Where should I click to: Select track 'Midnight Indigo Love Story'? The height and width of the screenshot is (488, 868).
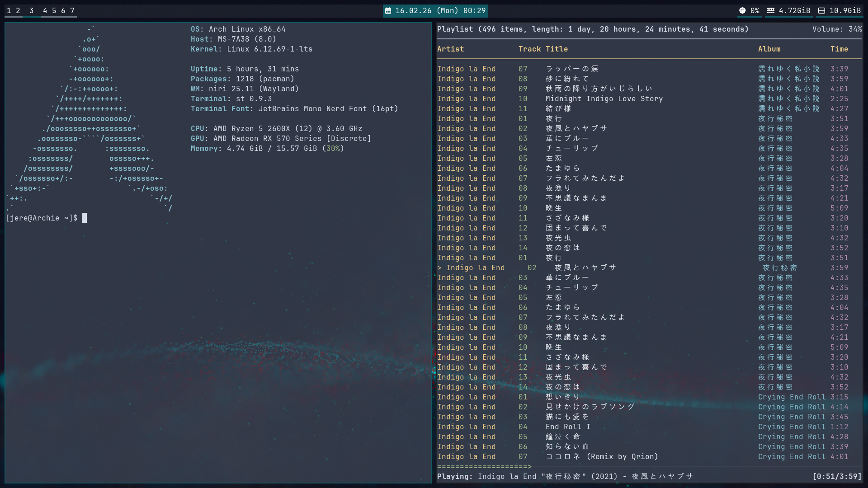click(x=604, y=99)
